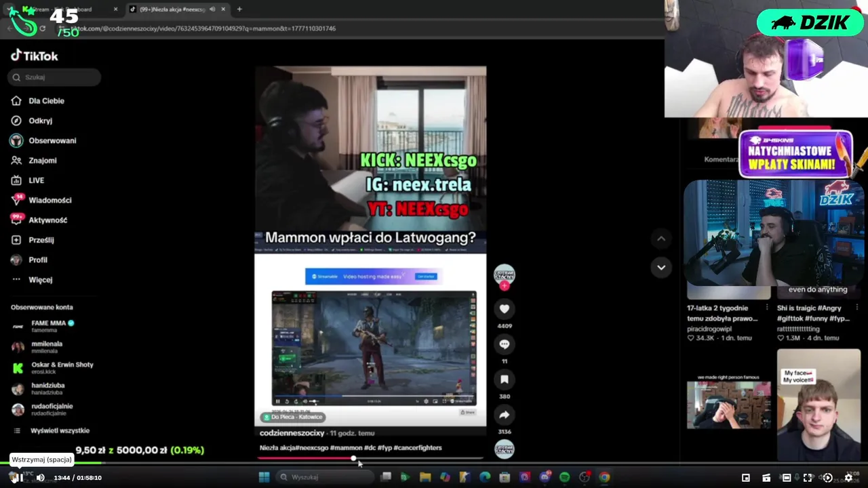Share the TikTok video via arrow icon
868x488 pixels.
(504, 415)
